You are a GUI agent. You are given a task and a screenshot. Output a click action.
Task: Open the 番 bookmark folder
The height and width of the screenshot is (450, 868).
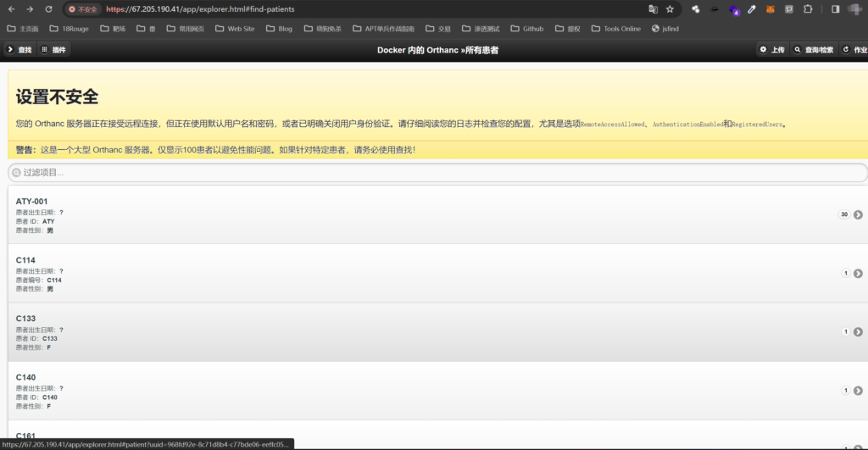click(x=146, y=29)
